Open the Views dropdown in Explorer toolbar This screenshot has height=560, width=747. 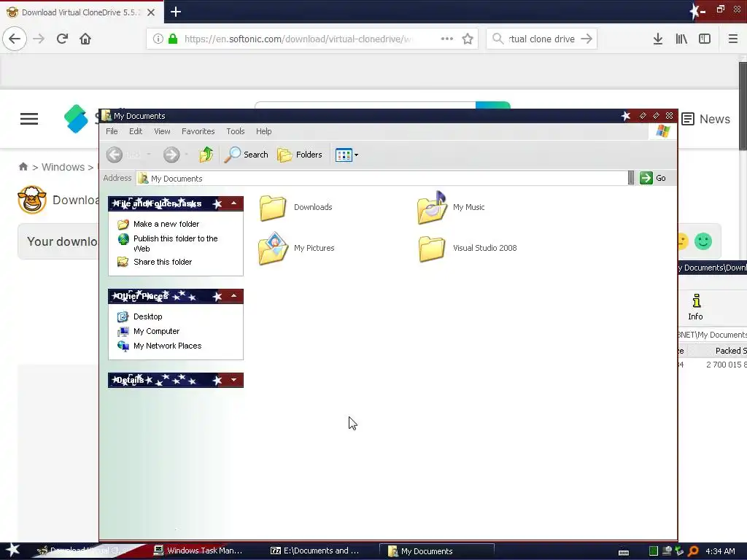tap(347, 155)
